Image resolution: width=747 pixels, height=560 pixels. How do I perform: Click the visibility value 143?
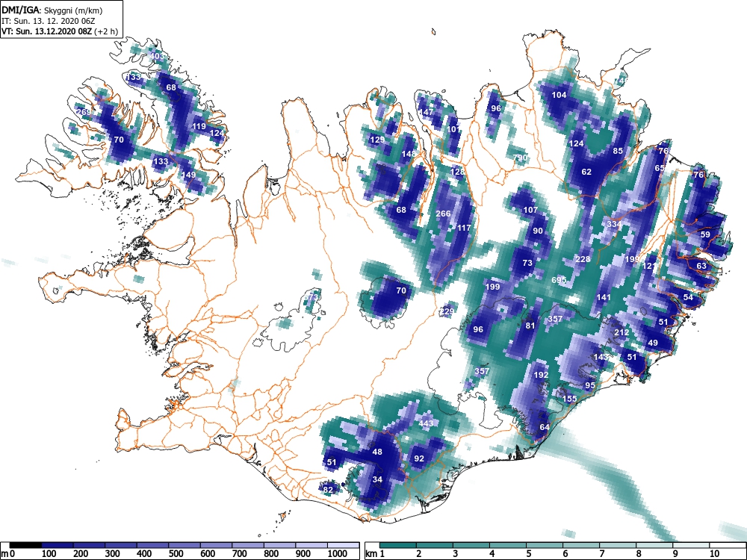(x=601, y=357)
